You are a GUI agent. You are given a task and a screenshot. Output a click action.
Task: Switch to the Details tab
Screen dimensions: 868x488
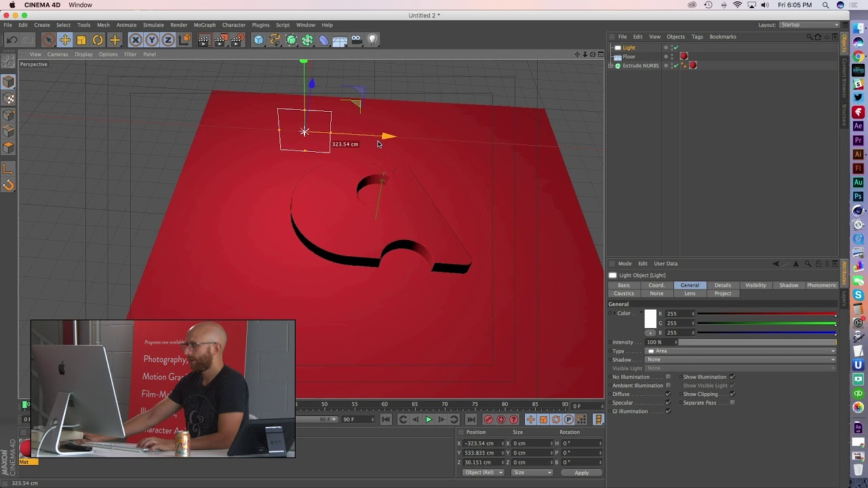point(723,285)
